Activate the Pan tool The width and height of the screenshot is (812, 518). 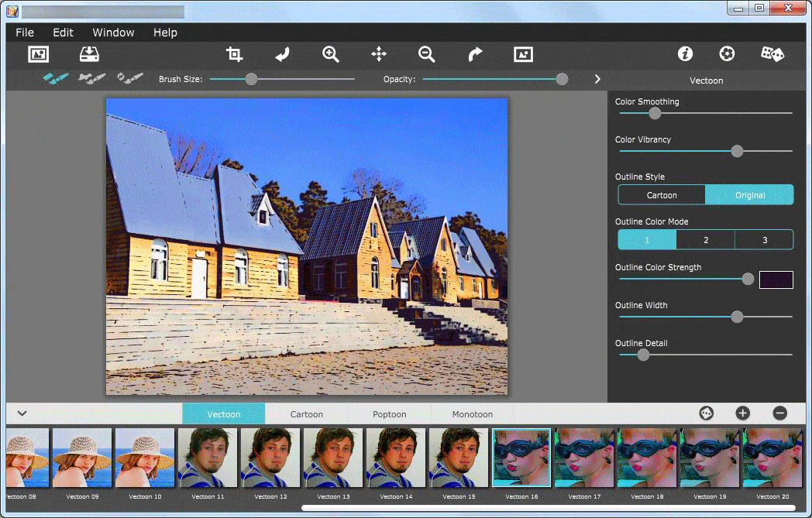378,54
